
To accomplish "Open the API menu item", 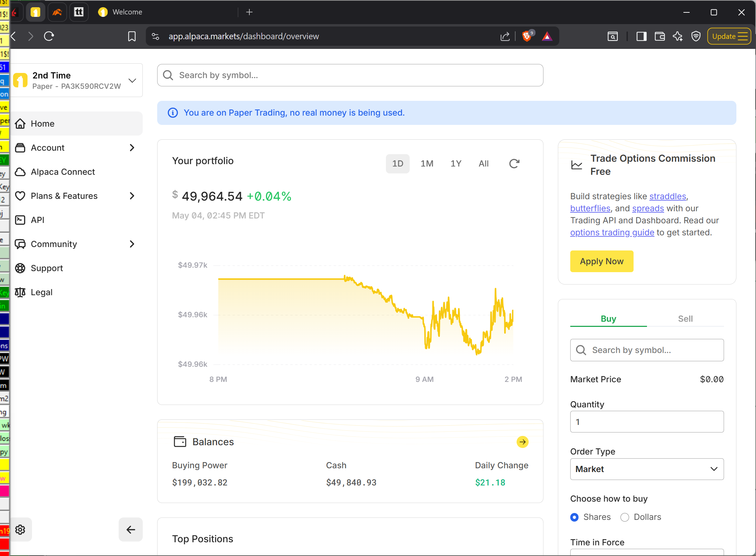I will 77,220.
